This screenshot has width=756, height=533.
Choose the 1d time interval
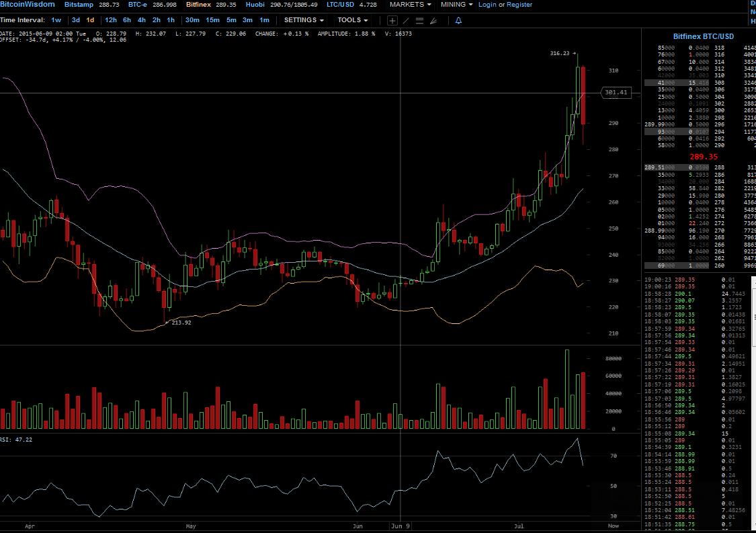(x=90, y=20)
